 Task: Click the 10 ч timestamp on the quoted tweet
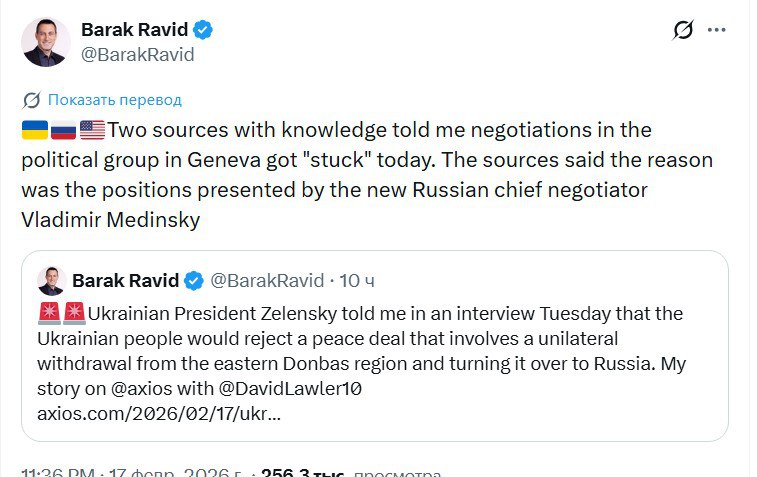tap(357, 280)
